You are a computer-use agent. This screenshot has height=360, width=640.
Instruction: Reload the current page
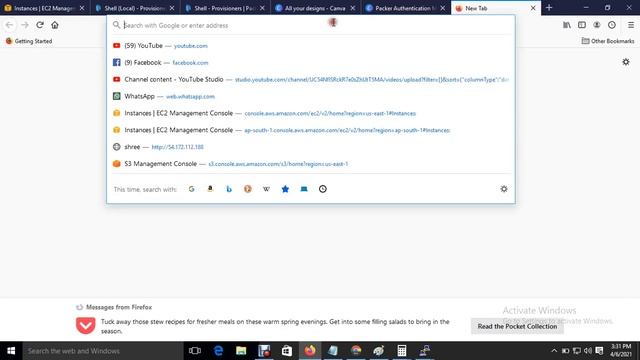pos(40,25)
